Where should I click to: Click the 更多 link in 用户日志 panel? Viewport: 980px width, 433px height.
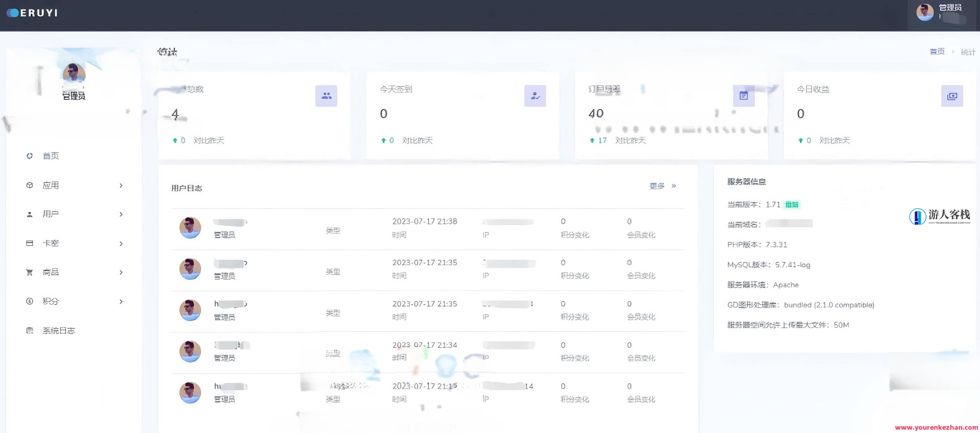pyautogui.click(x=657, y=186)
